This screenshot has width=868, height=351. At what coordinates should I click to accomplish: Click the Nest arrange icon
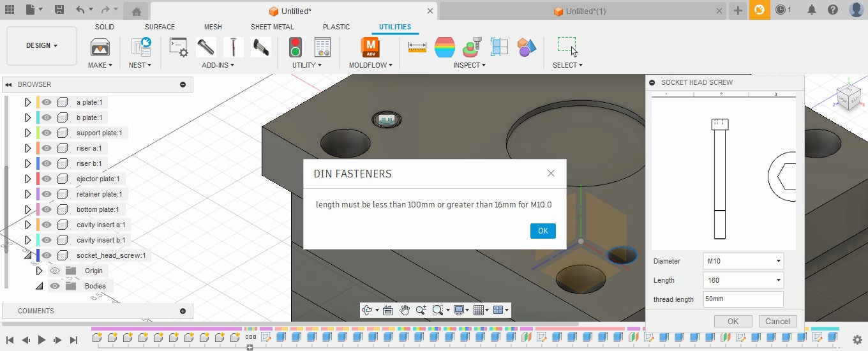[x=140, y=47]
